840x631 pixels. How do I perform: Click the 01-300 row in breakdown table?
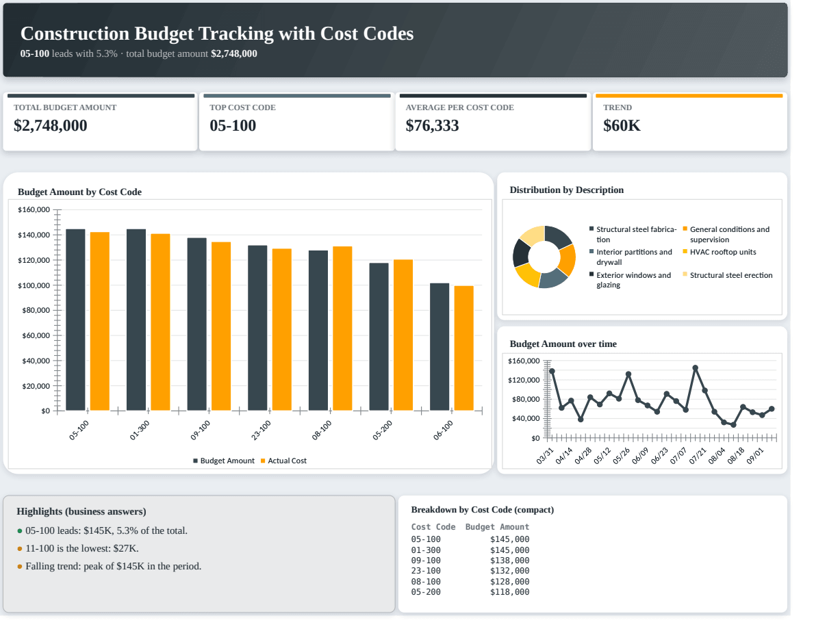[470, 550]
